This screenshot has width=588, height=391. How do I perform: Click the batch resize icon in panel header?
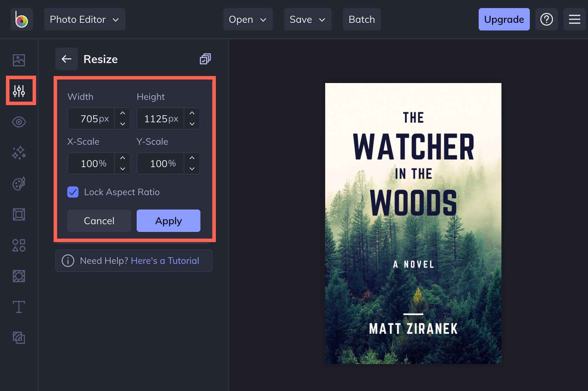(205, 59)
